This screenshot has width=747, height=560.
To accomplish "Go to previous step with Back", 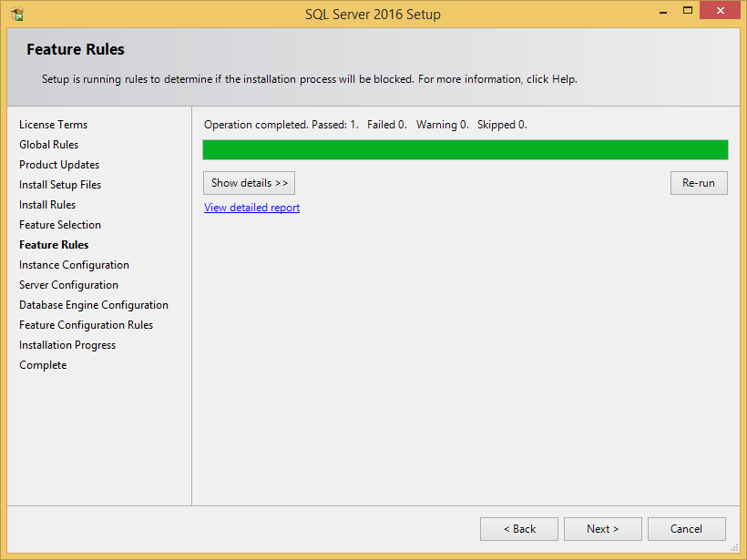I will [519, 529].
